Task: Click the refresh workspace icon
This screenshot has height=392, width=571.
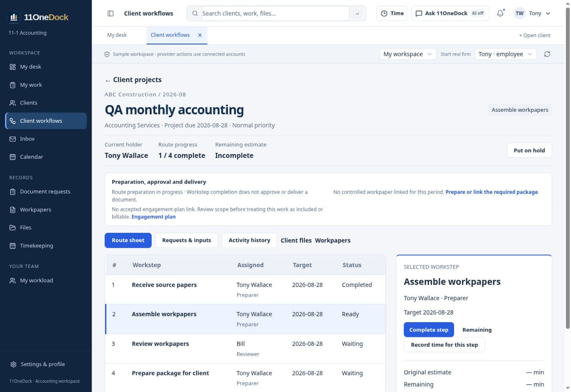Action: click(547, 54)
